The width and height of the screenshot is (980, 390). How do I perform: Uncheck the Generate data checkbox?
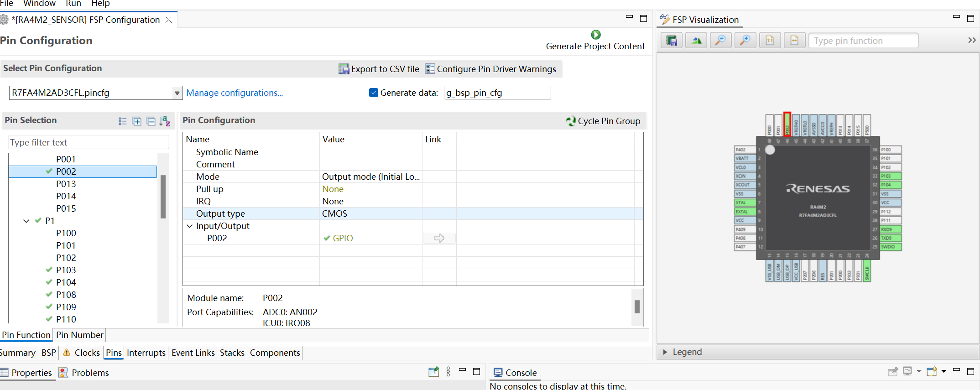tap(374, 93)
